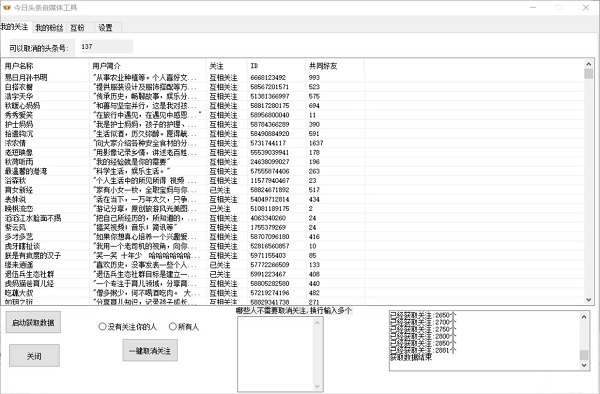Click the ID cell 1795379269
Screen dimensions: 600x394
(x=268, y=228)
